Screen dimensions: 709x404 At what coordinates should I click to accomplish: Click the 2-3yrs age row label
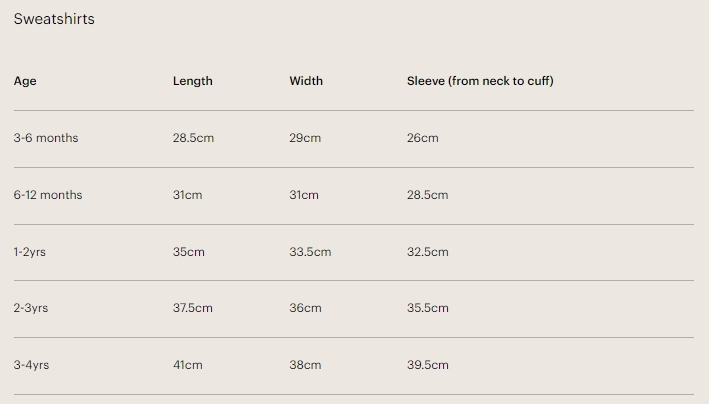[x=31, y=308]
